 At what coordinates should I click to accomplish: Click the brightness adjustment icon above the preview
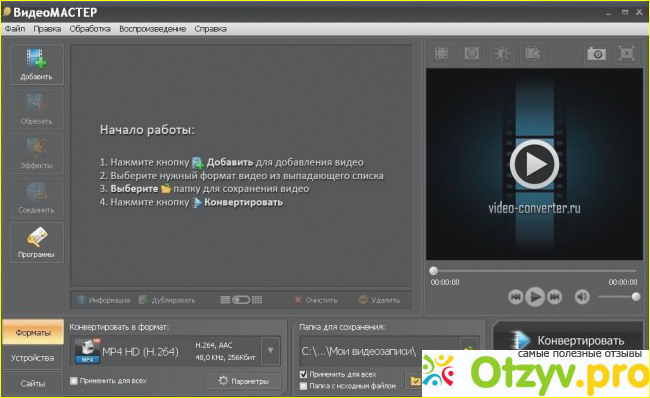(502, 53)
